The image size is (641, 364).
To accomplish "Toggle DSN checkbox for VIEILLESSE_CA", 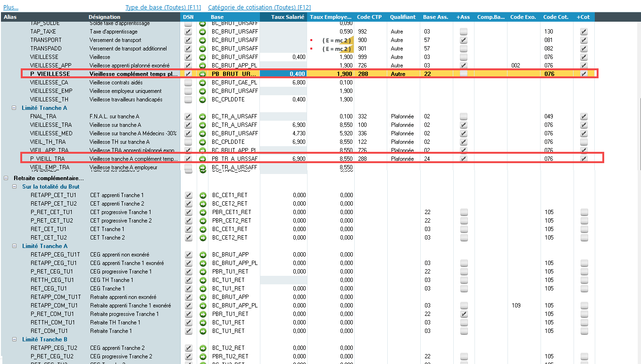I will click(x=189, y=83).
